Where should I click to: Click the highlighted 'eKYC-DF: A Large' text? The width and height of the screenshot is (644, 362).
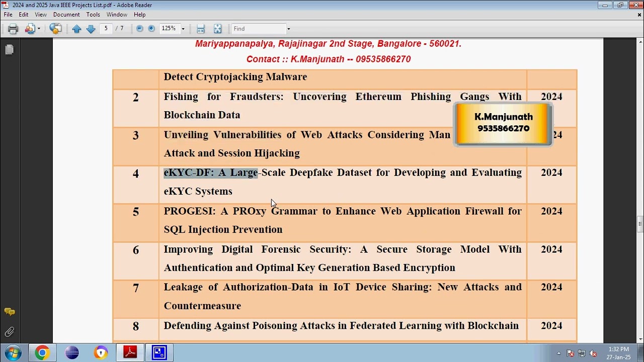[x=210, y=173]
